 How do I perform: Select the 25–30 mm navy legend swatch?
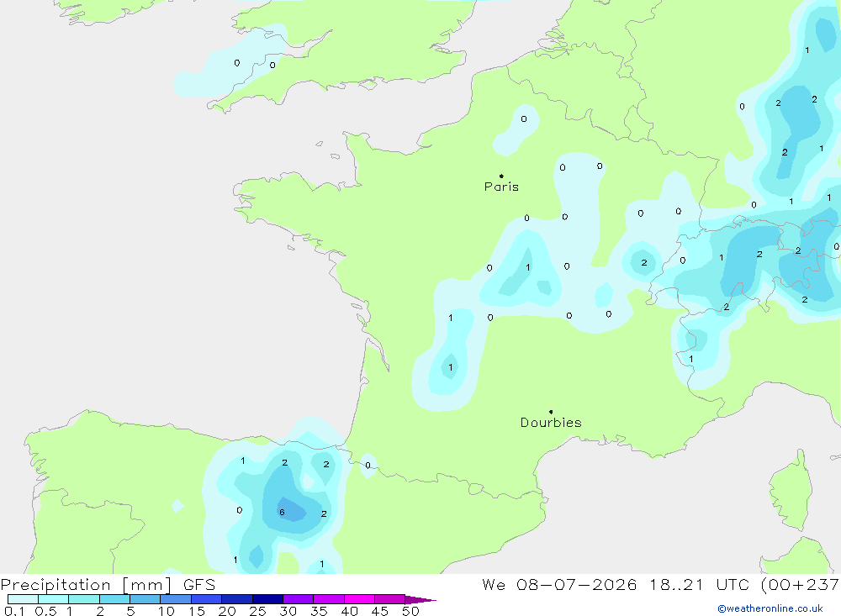tap(267, 599)
